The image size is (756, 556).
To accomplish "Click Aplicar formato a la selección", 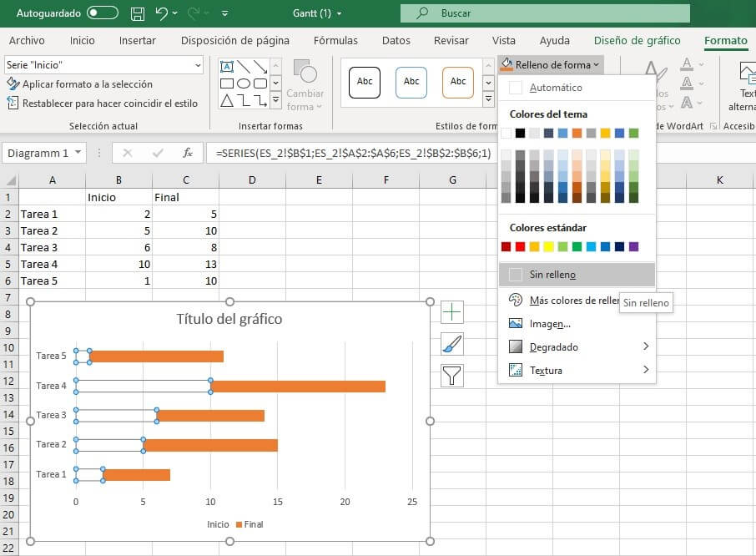I will pos(79,84).
